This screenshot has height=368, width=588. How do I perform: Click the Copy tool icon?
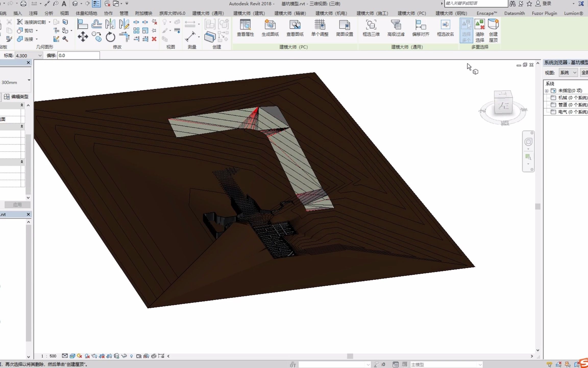tap(97, 37)
